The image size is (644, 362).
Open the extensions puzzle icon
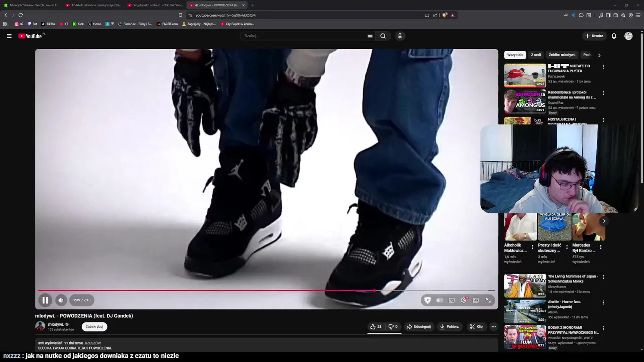[581, 15]
